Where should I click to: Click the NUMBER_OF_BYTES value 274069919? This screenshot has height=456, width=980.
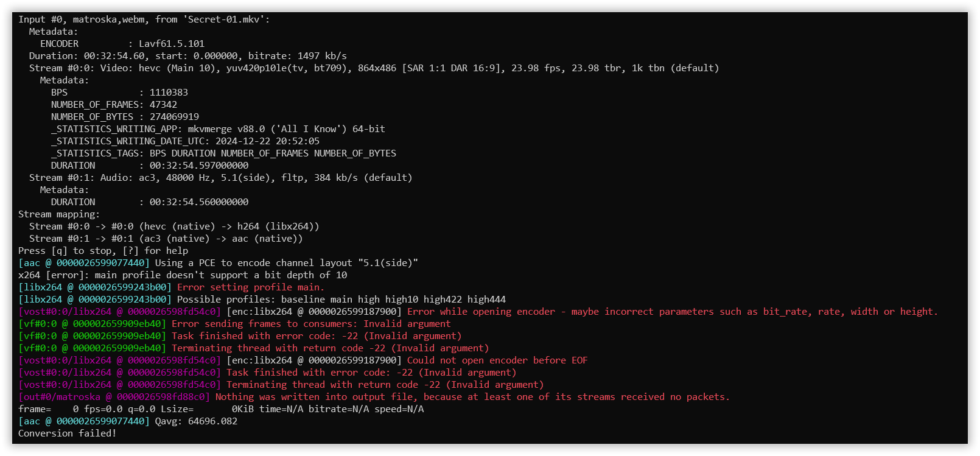[x=174, y=117]
